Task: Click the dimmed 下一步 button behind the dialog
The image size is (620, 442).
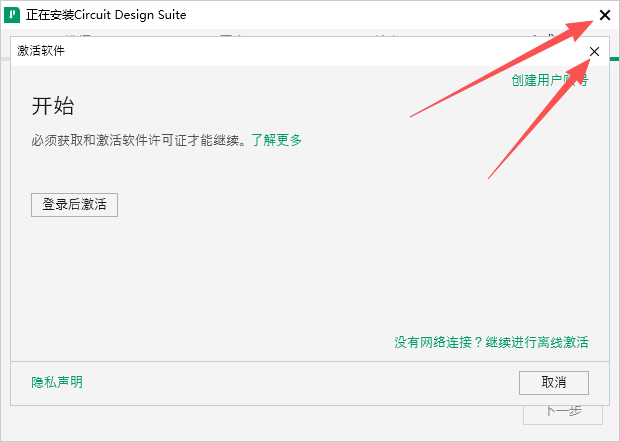Action: point(563,414)
